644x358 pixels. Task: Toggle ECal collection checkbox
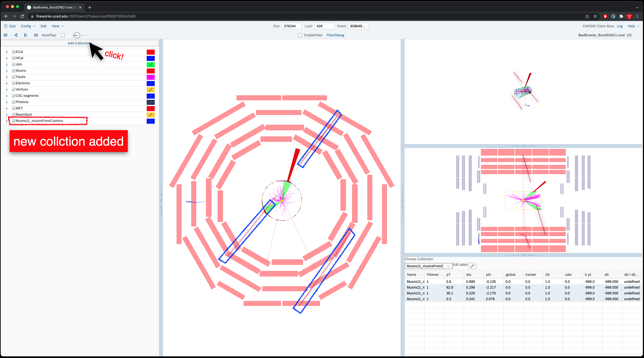13,52
